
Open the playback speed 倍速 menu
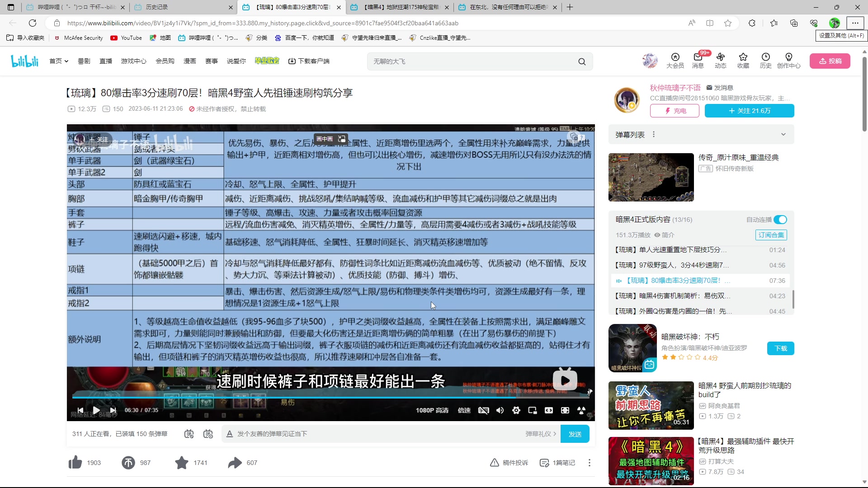point(464,410)
